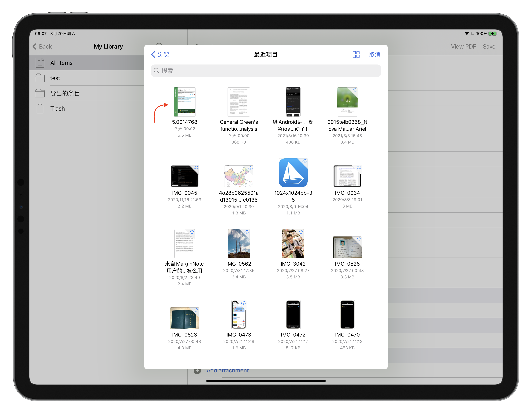Tap the folder icon beside 导出的条目
The width and height of the screenshot is (532, 414).
click(40, 93)
